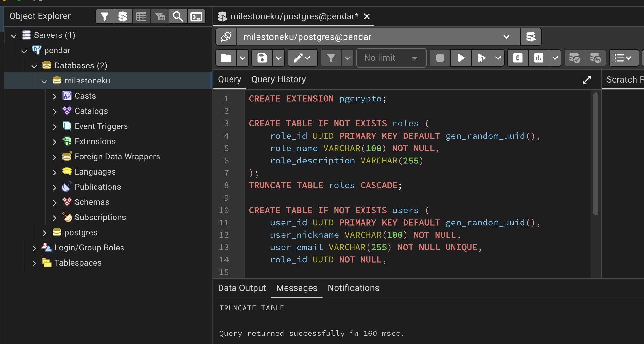Select the Messages tab
Image resolution: width=644 pixels, height=344 pixels.
click(x=297, y=288)
